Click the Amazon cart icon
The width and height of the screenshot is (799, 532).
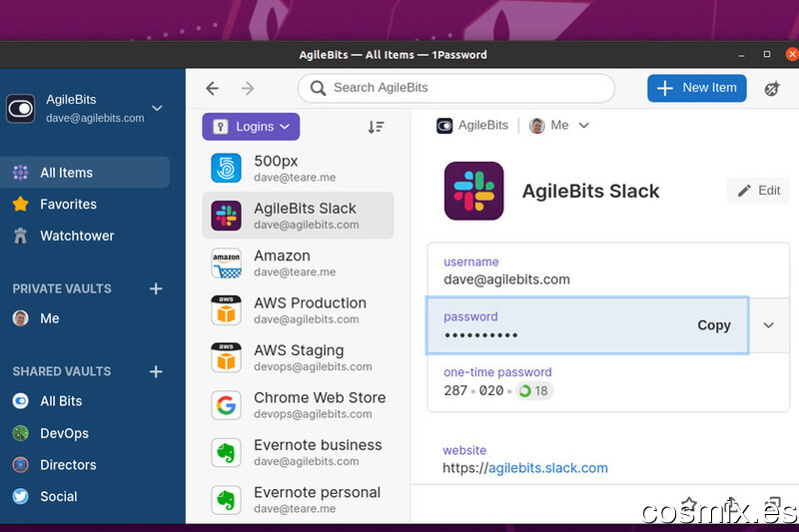click(x=227, y=264)
